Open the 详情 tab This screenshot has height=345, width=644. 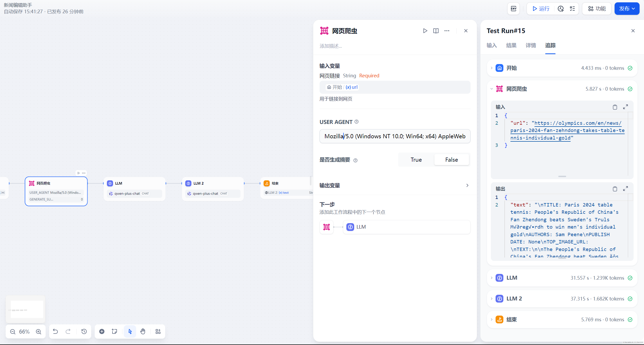click(531, 45)
